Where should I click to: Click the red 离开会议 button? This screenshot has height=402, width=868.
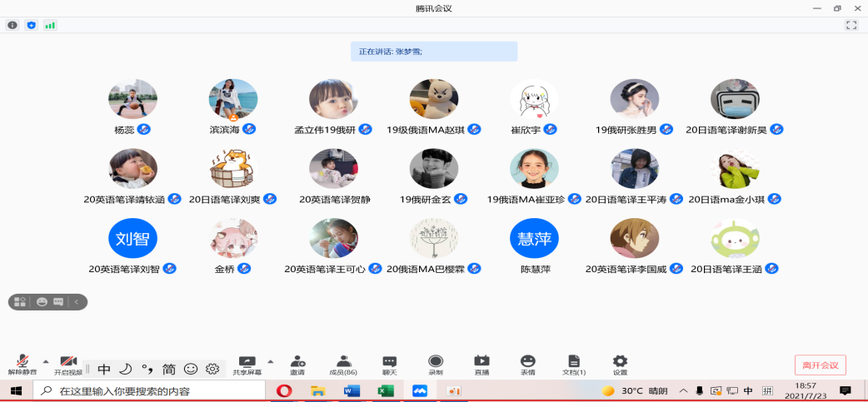(x=820, y=365)
